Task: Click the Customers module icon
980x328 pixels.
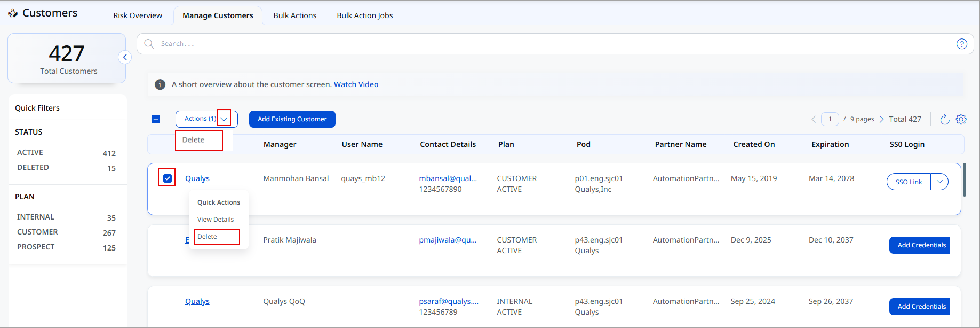Action: click(x=13, y=13)
